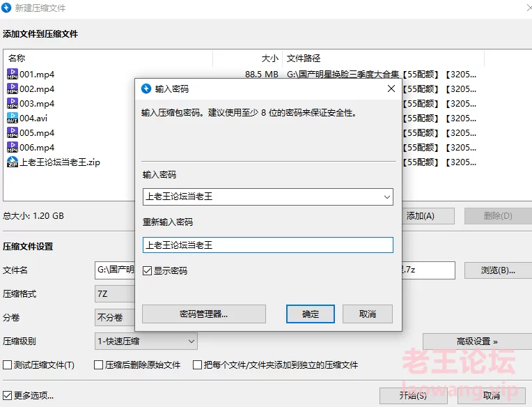This screenshot has width=532, height=407.
Task: Open 高级设置 » button
Action: 478,341
